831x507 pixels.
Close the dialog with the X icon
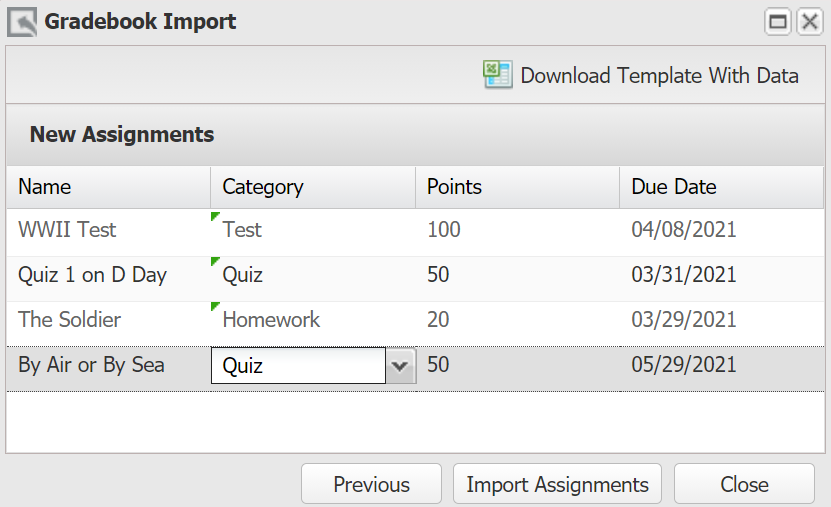point(809,22)
